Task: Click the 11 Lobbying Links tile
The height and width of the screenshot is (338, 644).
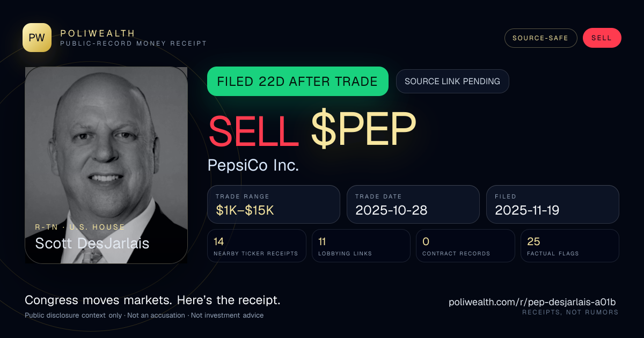Action: (x=361, y=246)
